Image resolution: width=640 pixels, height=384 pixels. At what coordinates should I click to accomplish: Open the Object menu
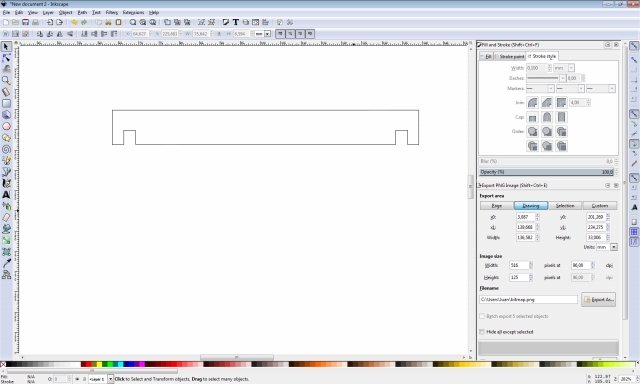pos(65,13)
